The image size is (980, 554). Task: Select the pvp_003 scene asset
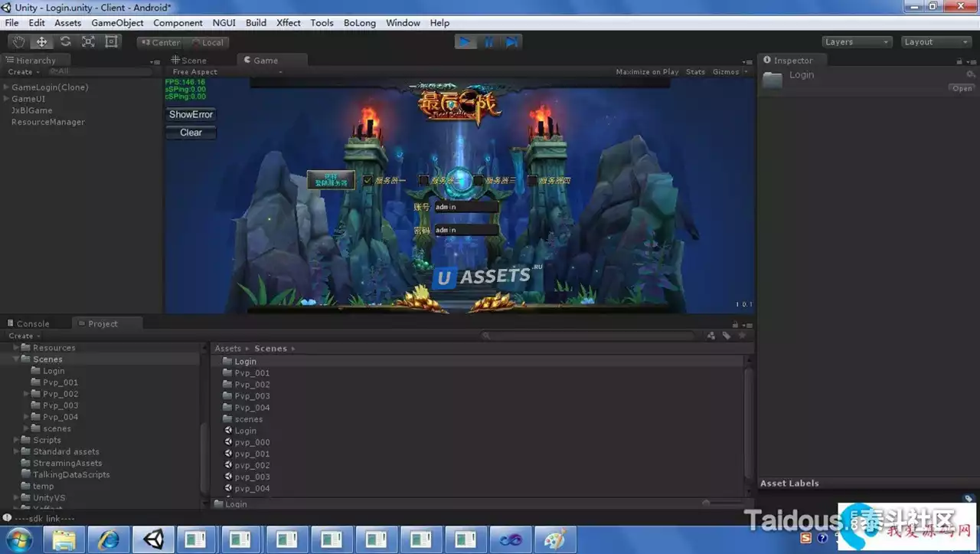coord(252,477)
